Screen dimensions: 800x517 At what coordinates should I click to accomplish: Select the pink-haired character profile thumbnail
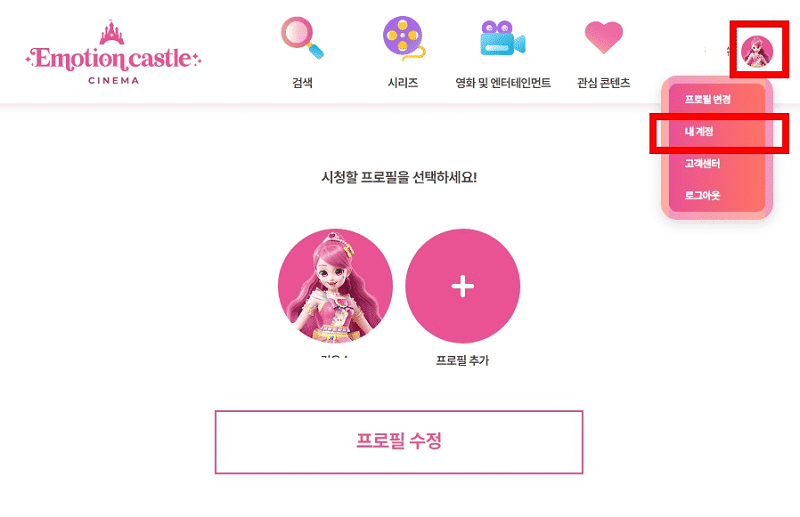[335, 286]
